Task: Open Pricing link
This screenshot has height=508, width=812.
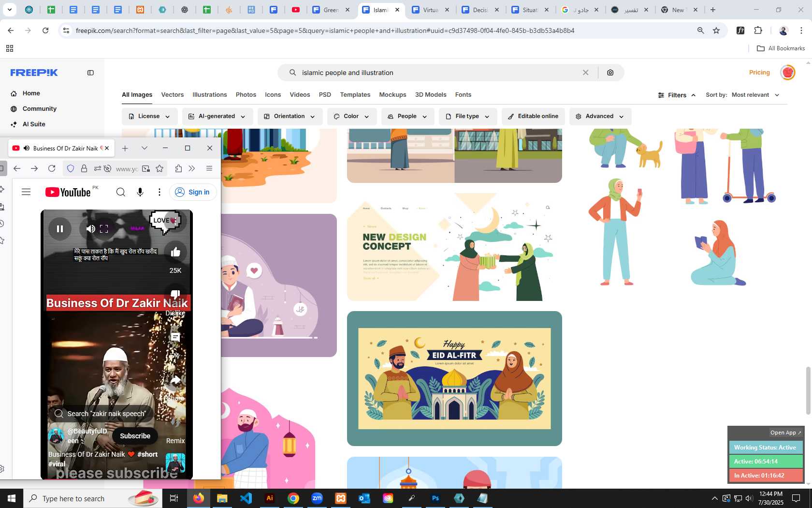Action: (x=759, y=73)
